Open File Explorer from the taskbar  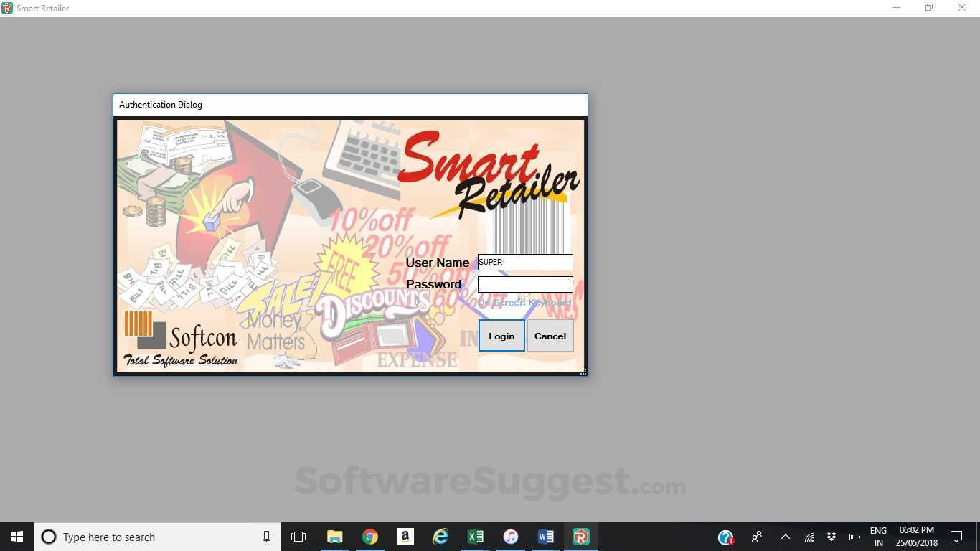pyautogui.click(x=334, y=537)
